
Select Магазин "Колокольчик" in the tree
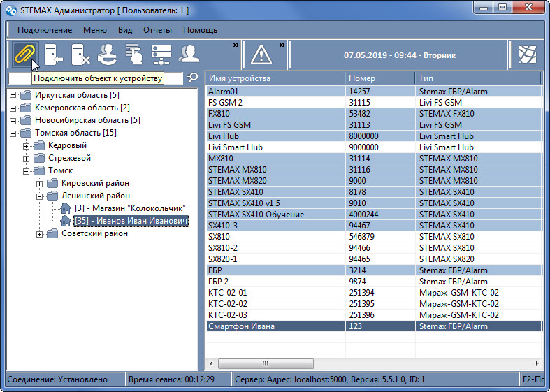pyautogui.click(x=130, y=208)
